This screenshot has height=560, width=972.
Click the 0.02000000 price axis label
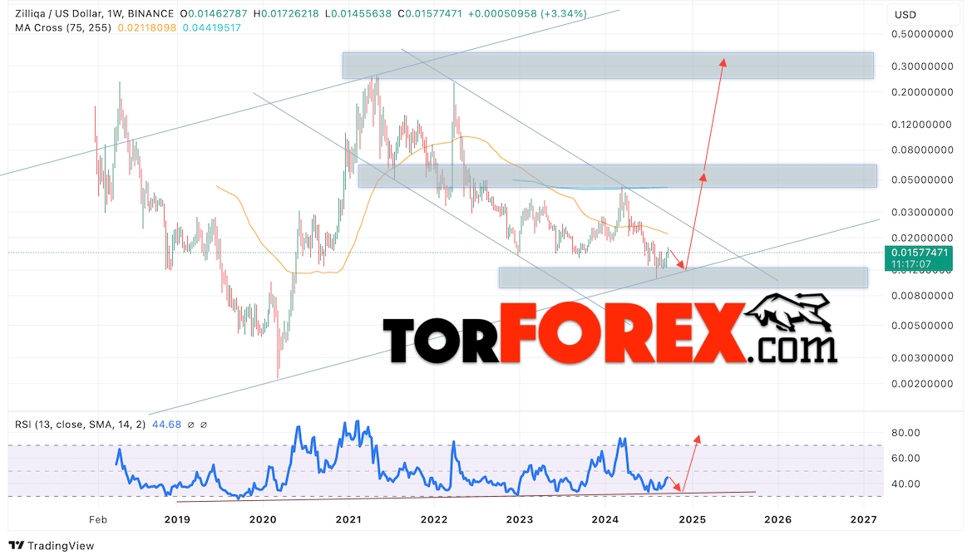(x=922, y=238)
